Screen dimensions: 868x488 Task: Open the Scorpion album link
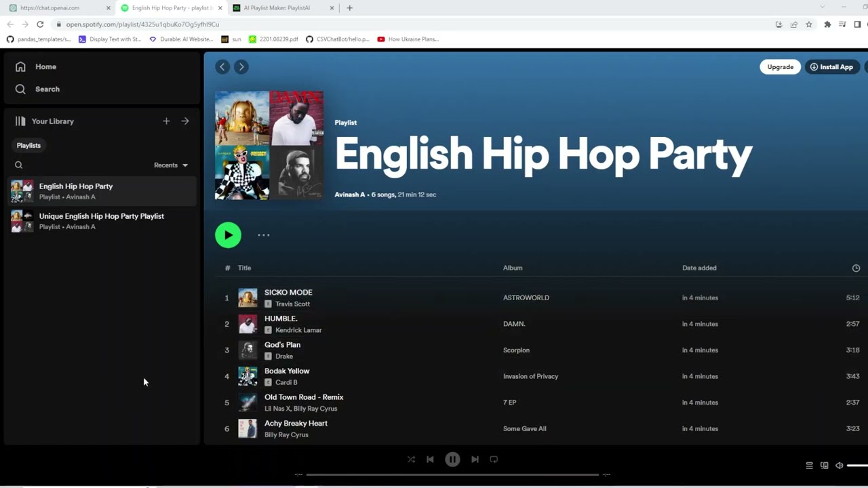point(516,350)
